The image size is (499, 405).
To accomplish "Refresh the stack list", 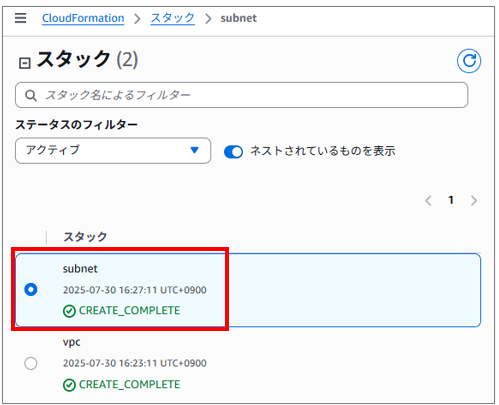I will coord(469,61).
